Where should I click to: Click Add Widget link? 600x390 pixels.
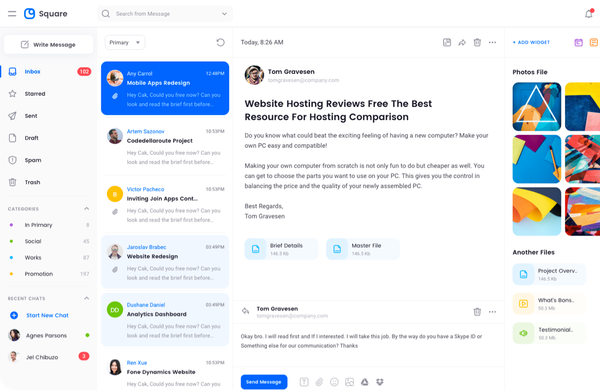[x=531, y=42]
